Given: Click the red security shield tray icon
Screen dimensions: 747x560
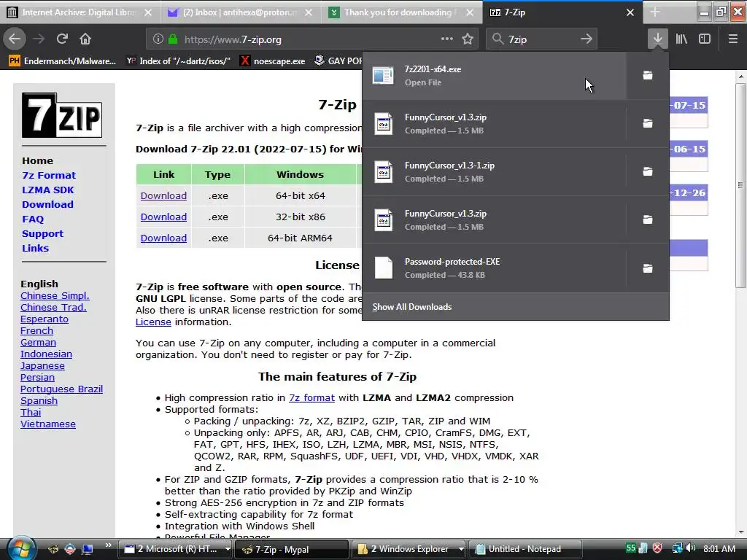Looking at the screenshot, I should tap(657, 548).
